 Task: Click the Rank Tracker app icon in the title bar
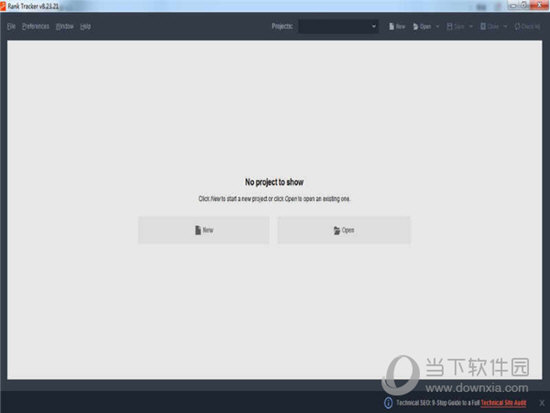pyautogui.click(x=3, y=6)
